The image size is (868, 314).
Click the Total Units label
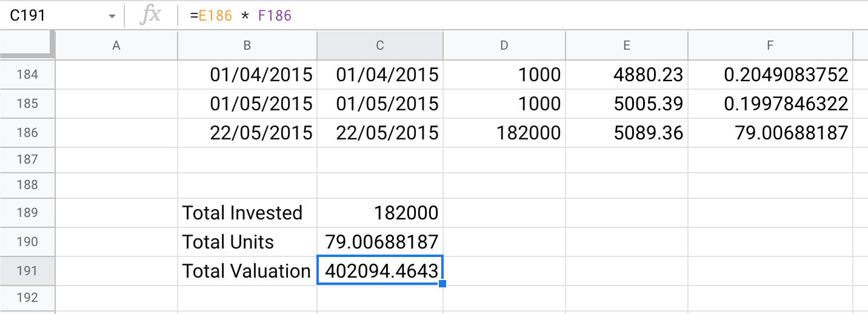tap(229, 242)
